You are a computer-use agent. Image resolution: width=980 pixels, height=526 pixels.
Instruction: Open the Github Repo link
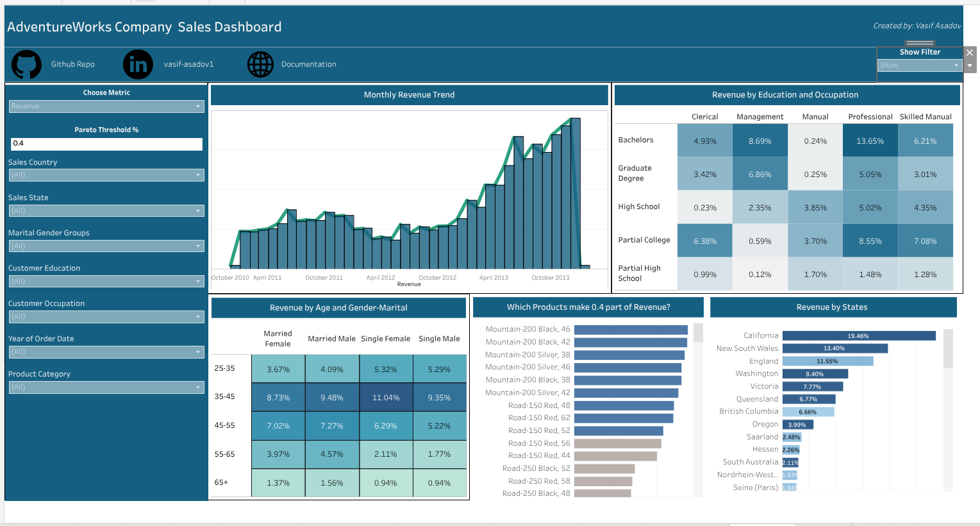[x=73, y=64]
